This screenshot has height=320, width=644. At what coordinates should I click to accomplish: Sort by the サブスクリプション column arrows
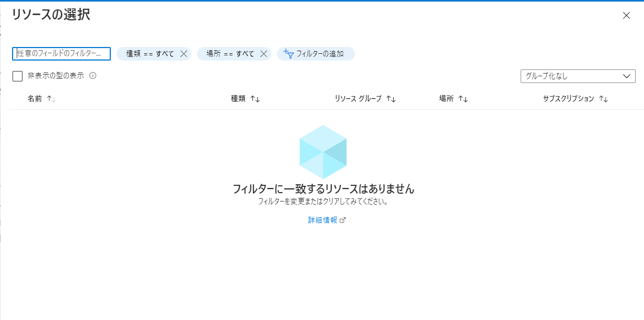coord(603,99)
